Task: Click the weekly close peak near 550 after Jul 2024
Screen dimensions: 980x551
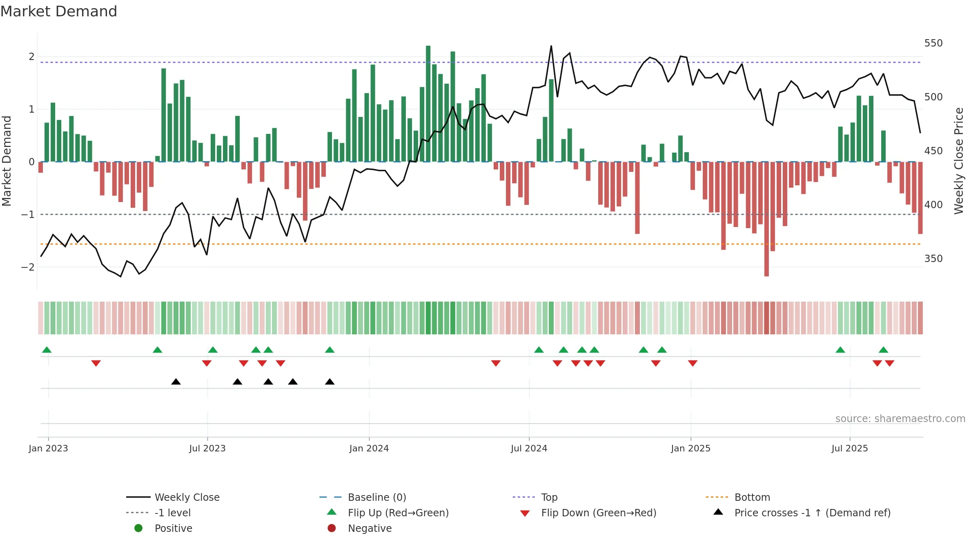Action: click(x=551, y=46)
